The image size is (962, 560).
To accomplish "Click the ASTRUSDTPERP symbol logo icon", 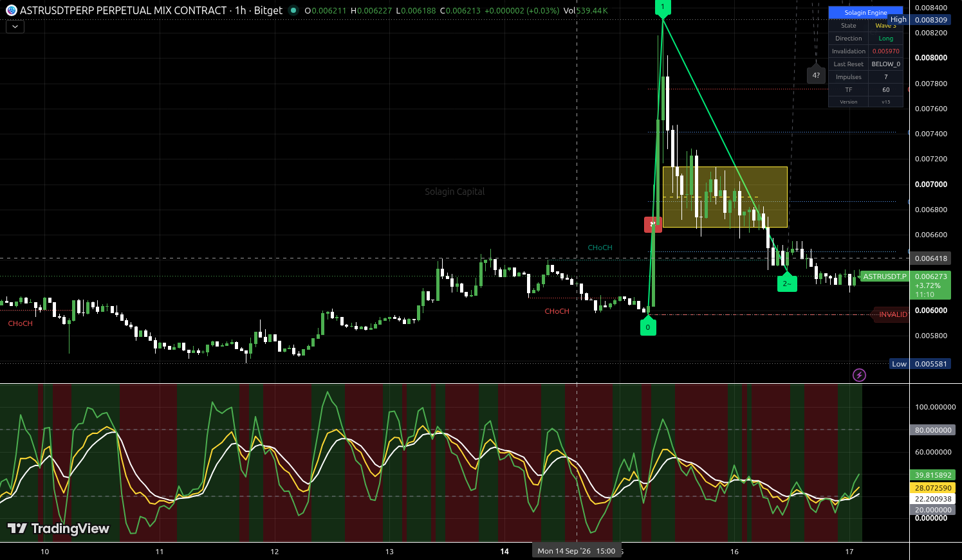I will pos(11,10).
